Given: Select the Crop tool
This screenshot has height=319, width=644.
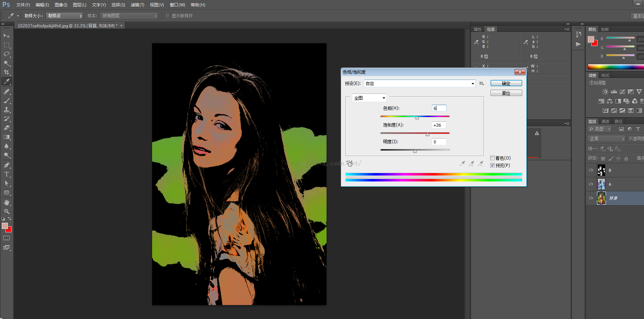Looking at the screenshot, I should click(x=7, y=72).
